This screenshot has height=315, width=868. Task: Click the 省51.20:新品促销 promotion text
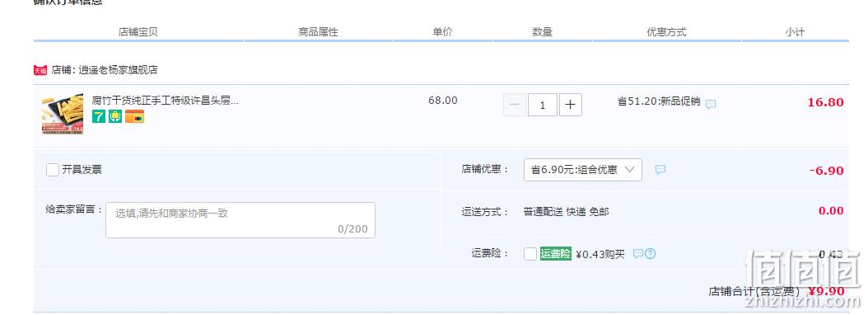click(659, 101)
